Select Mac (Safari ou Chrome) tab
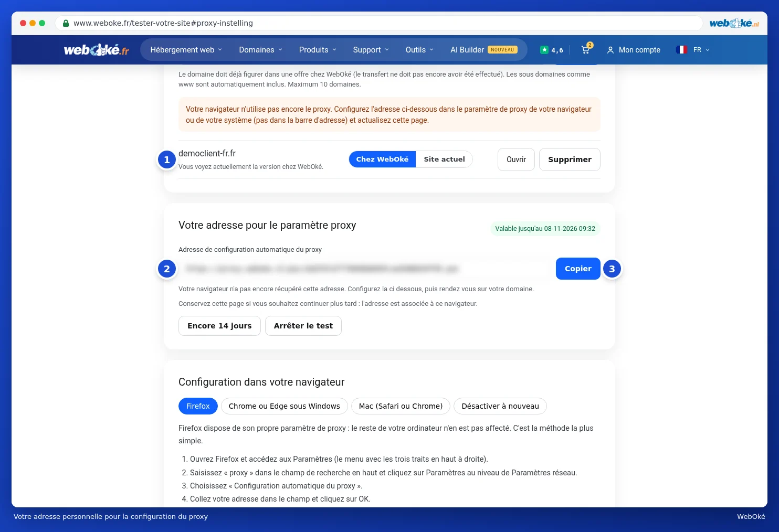 click(x=401, y=406)
